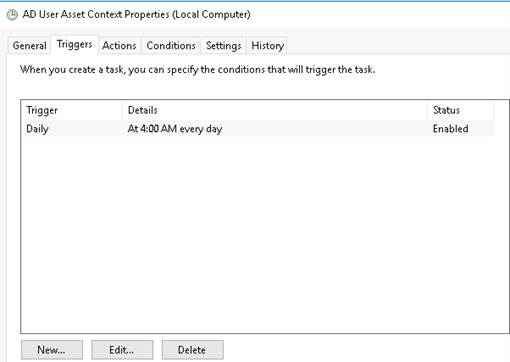Click the divider between Details and Status columns
Viewport: 510px width, 362px height.
(428, 110)
